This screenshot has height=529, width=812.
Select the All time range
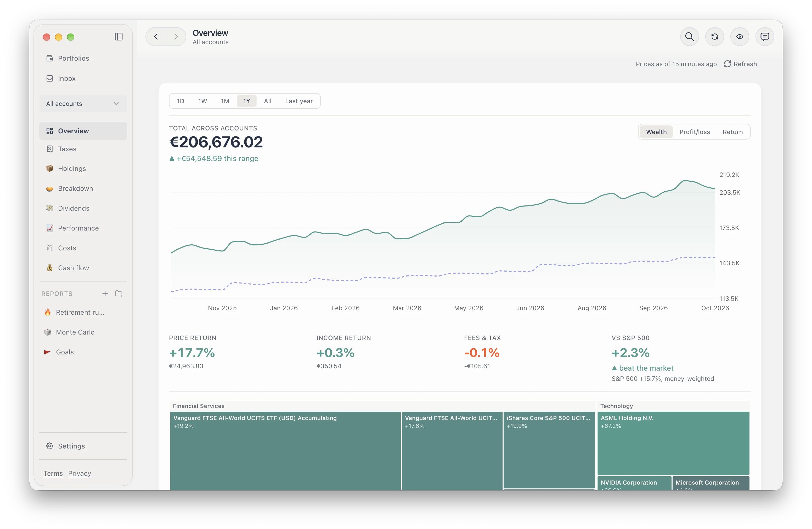point(268,101)
